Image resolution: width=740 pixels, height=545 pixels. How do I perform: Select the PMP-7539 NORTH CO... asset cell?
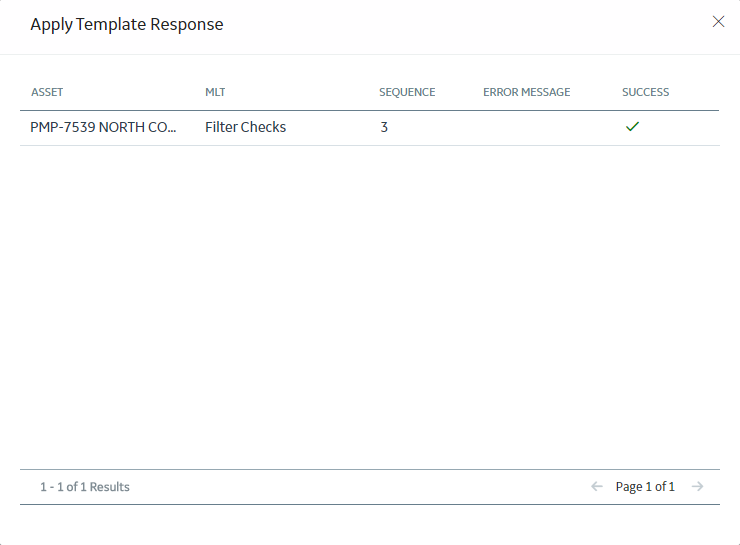pyautogui.click(x=103, y=127)
